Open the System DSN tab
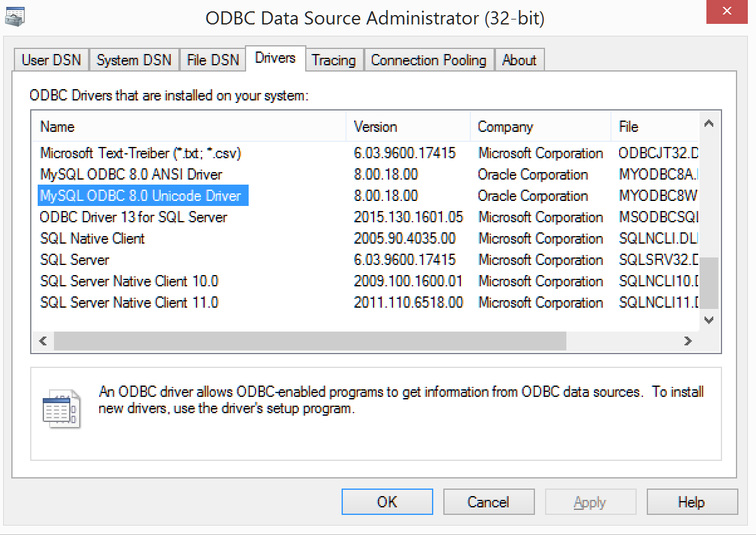This screenshot has width=756, height=535. pos(134,60)
